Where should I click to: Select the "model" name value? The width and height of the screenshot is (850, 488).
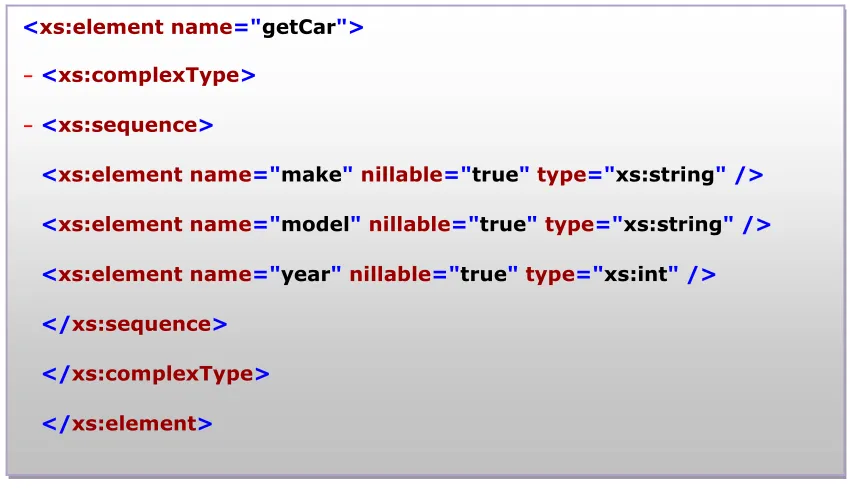tap(315, 225)
